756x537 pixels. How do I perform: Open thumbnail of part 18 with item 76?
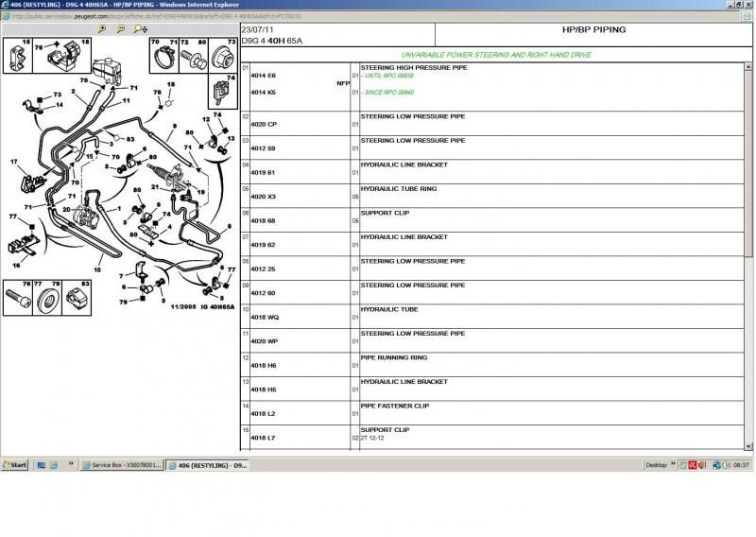[x=61, y=56]
